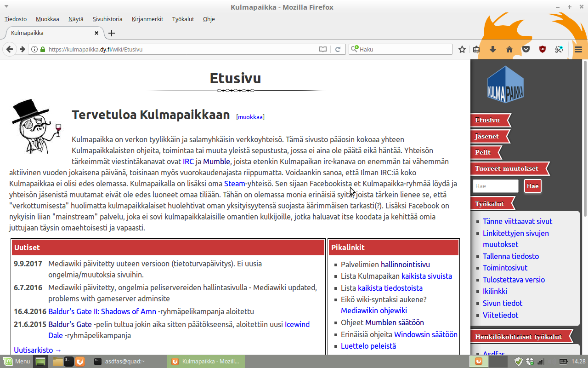Screen dimensions: 588x368
Task: Focus the wiki Hae search field
Action: [496, 186]
